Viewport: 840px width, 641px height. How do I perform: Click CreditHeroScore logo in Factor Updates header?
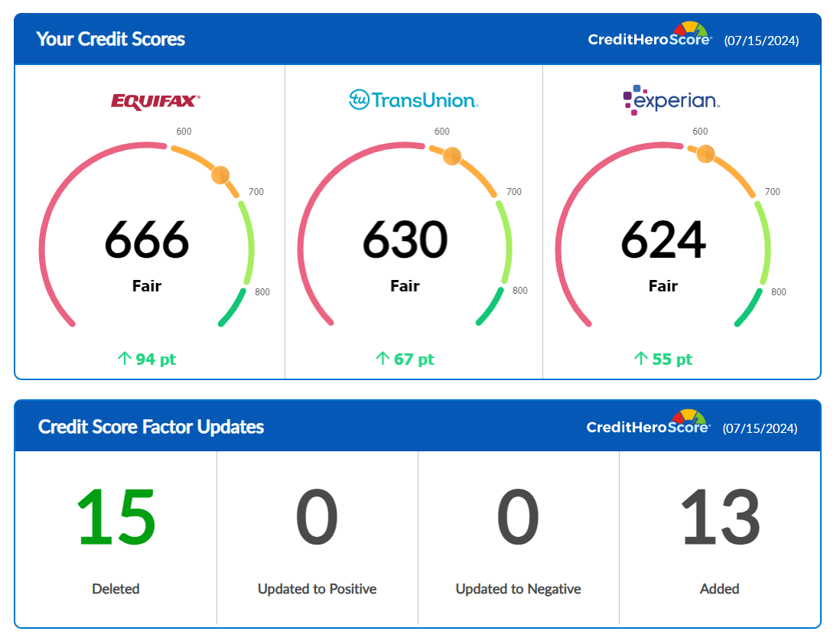click(x=648, y=422)
